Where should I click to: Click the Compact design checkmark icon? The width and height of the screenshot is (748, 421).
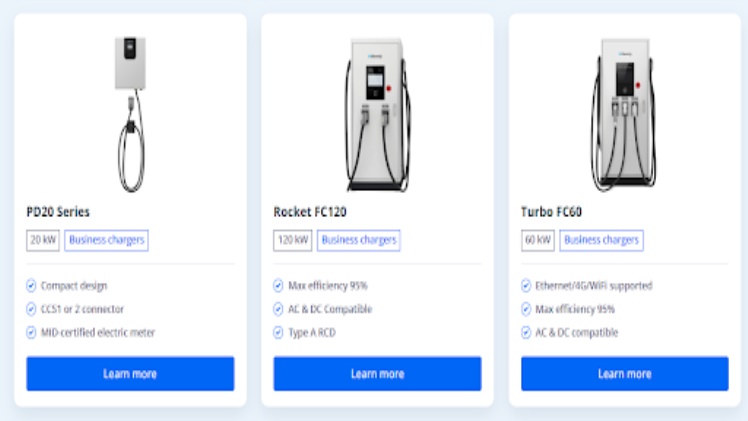pos(31,286)
